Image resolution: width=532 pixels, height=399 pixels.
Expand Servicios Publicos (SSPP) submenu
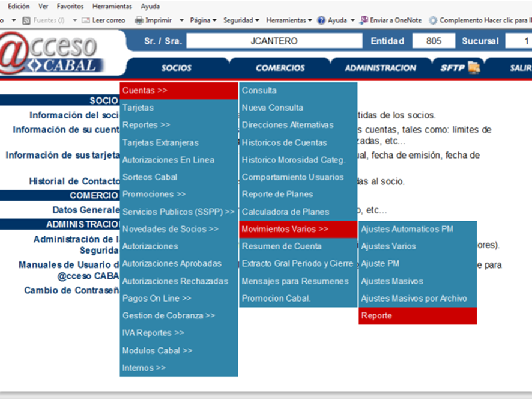click(178, 212)
